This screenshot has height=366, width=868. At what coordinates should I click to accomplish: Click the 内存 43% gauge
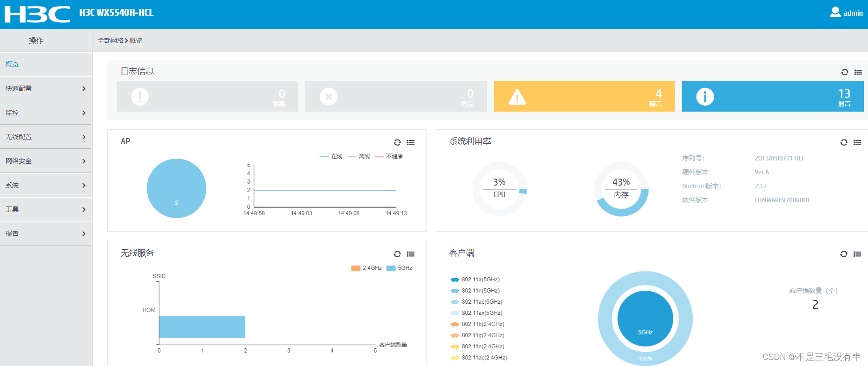[621, 189]
